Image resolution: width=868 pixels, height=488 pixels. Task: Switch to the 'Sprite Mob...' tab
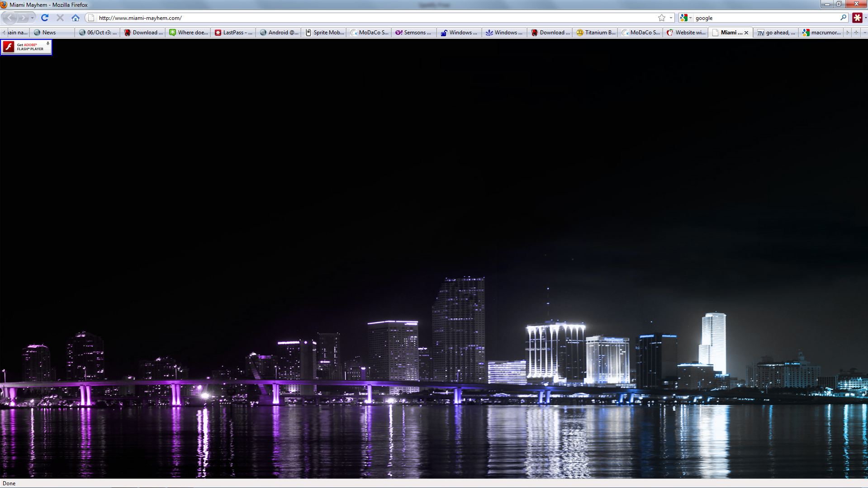tap(324, 33)
